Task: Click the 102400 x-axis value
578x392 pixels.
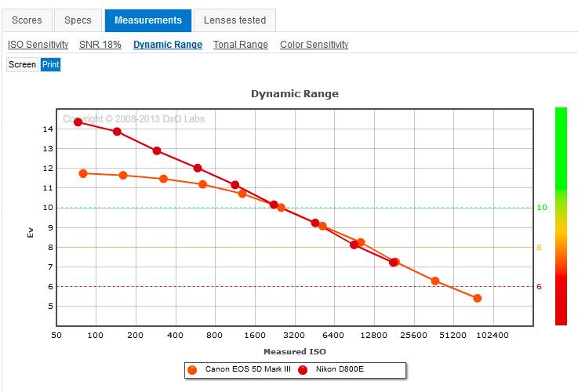Action: click(x=493, y=336)
